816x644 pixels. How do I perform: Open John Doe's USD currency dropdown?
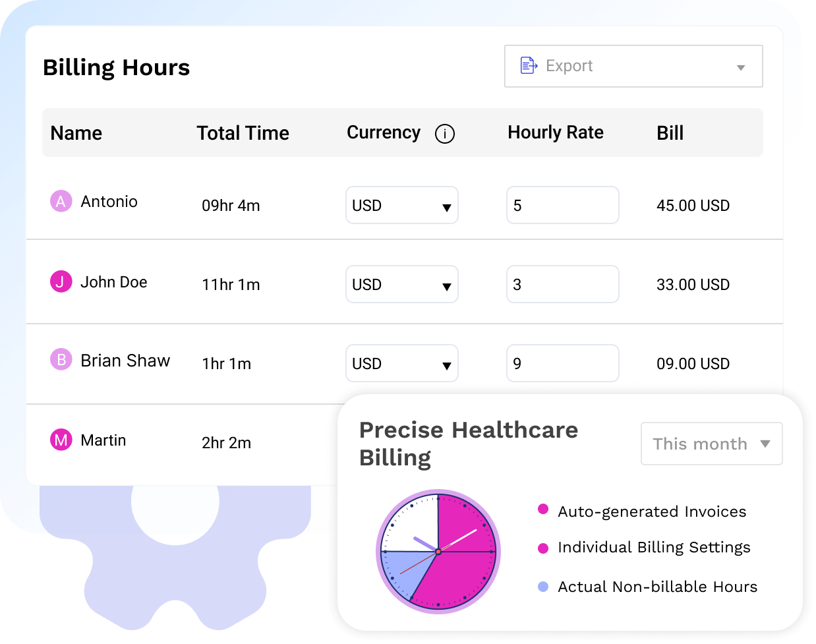pos(402,284)
